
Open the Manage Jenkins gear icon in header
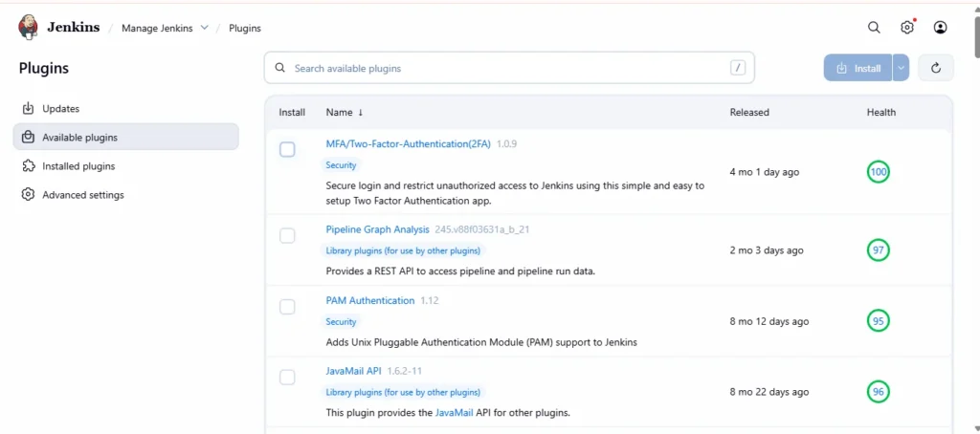pyautogui.click(x=907, y=28)
